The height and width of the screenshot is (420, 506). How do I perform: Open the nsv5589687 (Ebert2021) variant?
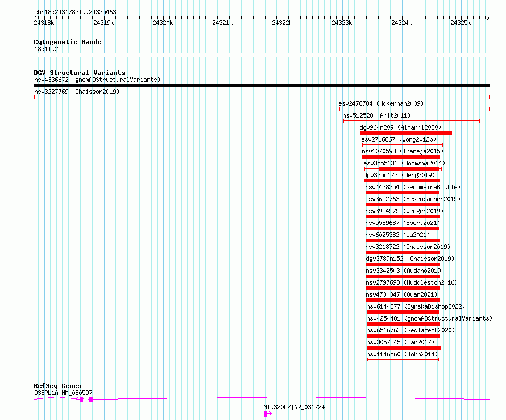coord(403,223)
